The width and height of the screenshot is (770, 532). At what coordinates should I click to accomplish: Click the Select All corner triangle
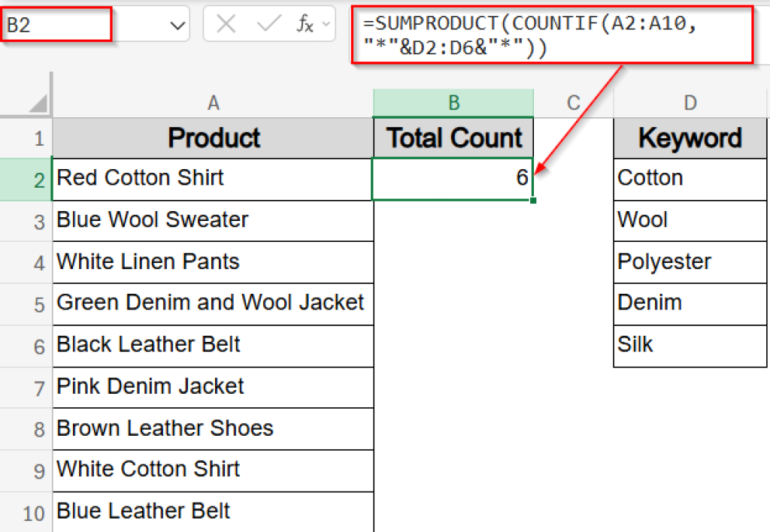[38, 103]
